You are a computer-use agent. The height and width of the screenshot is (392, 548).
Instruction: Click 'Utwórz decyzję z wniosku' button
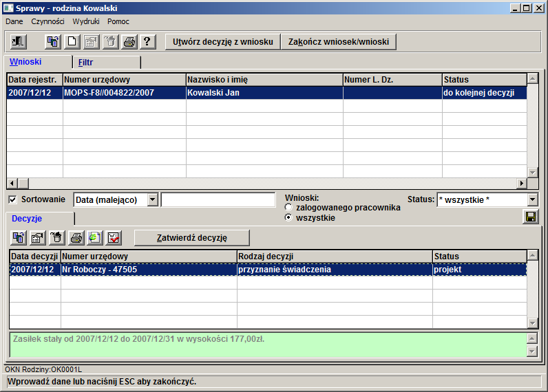[x=222, y=42]
